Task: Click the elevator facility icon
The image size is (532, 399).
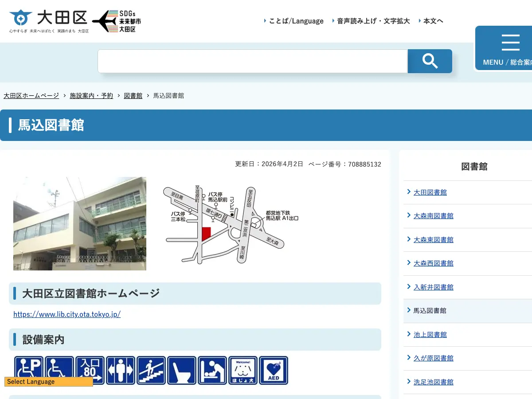Action: (121, 370)
